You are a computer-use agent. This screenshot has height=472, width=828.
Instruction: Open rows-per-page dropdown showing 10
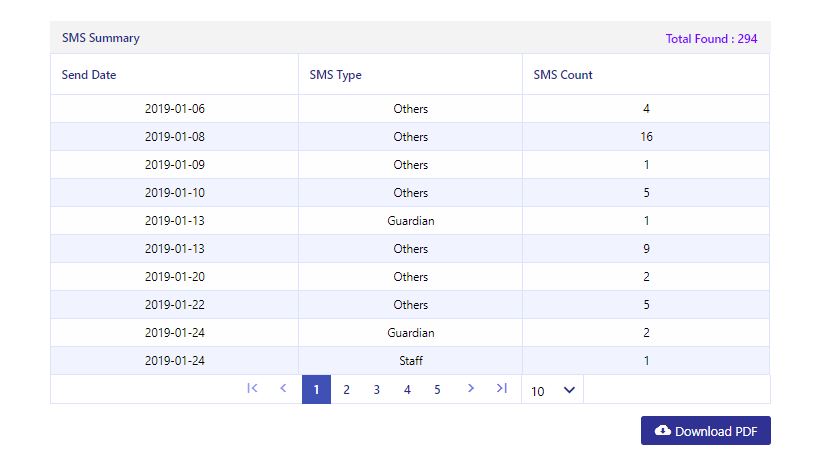click(x=552, y=390)
